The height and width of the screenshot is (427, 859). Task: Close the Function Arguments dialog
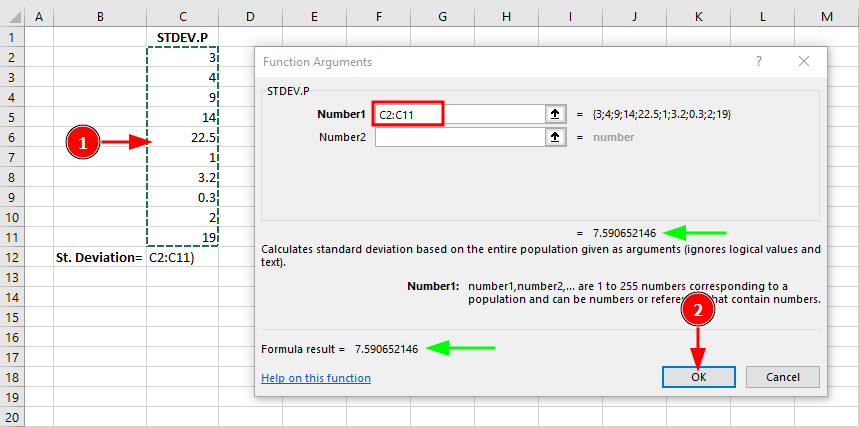pos(803,62)
